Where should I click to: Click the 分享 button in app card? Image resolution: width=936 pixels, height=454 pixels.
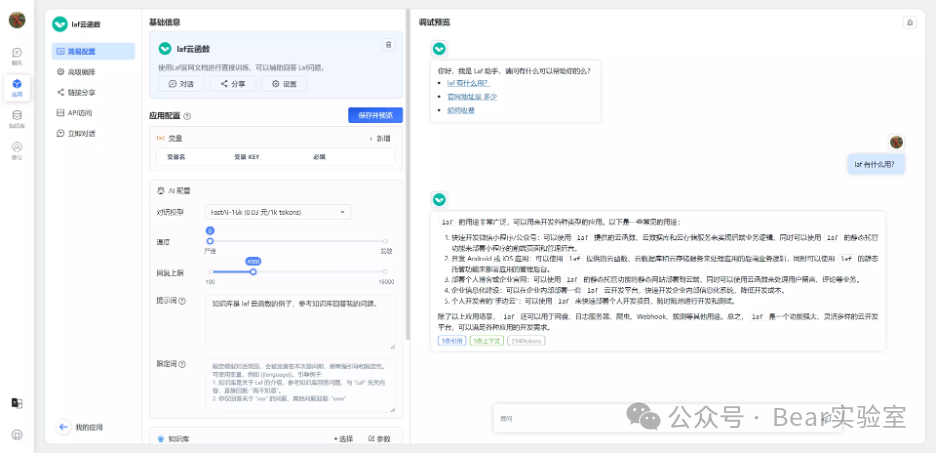point(232,84)
